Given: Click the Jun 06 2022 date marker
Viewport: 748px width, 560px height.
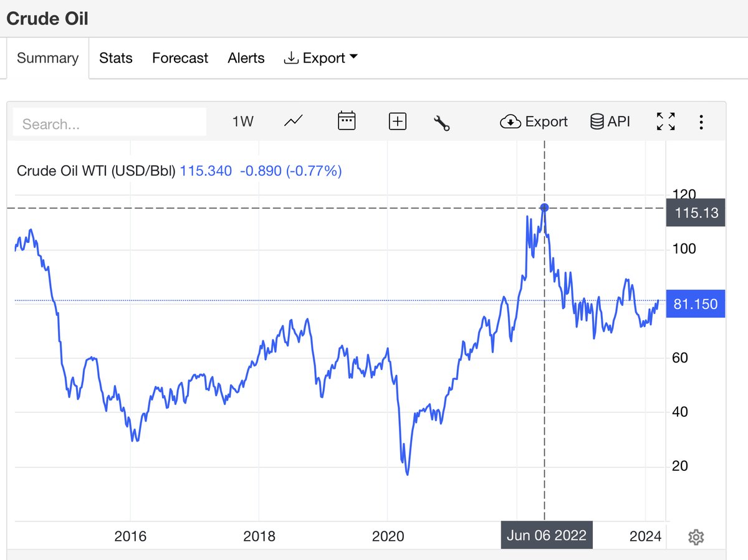Looking at the screenshot, I should [547, 536].
